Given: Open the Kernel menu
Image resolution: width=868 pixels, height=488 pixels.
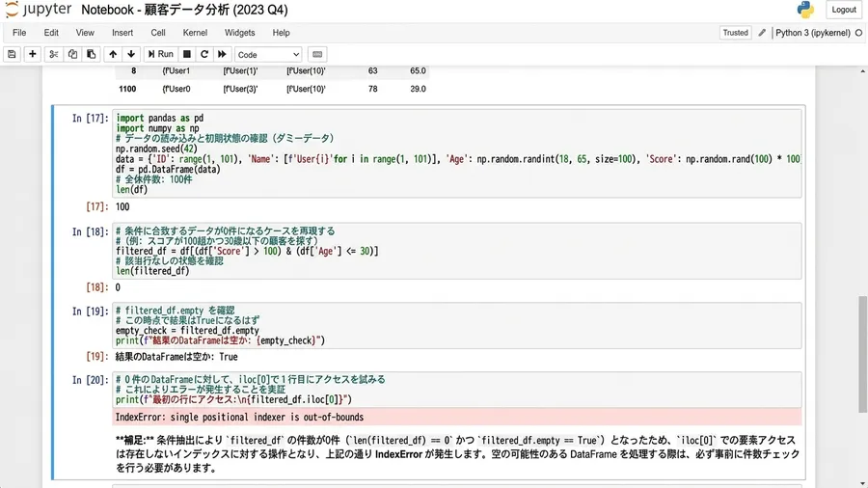Looking at the screenshot, I should (x=196, y=33).
